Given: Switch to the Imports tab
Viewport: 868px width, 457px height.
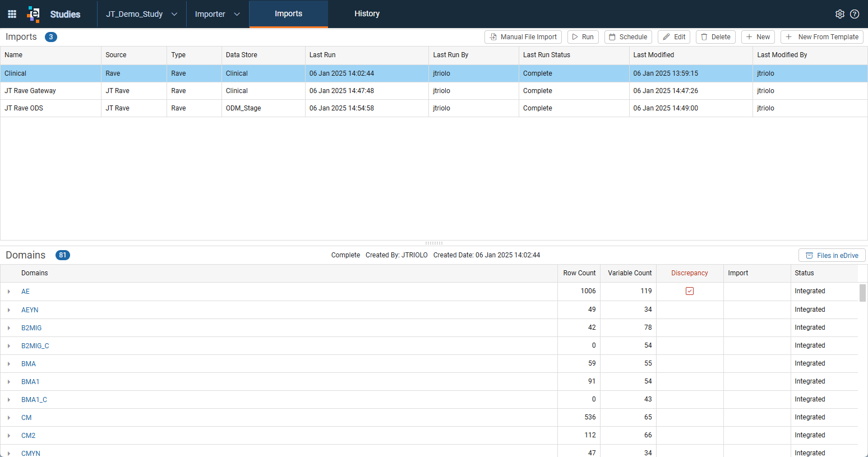Looking at the screenshot, I should coord(288,14).
